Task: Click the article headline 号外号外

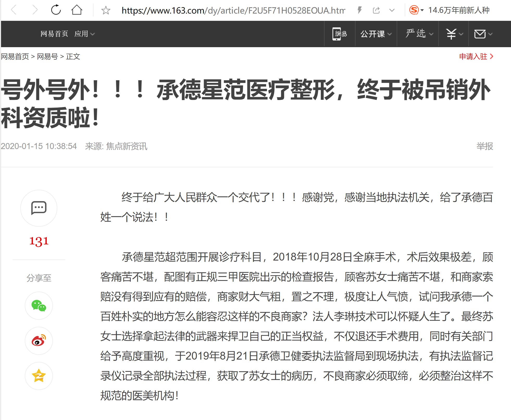Action: pos(246,104)
